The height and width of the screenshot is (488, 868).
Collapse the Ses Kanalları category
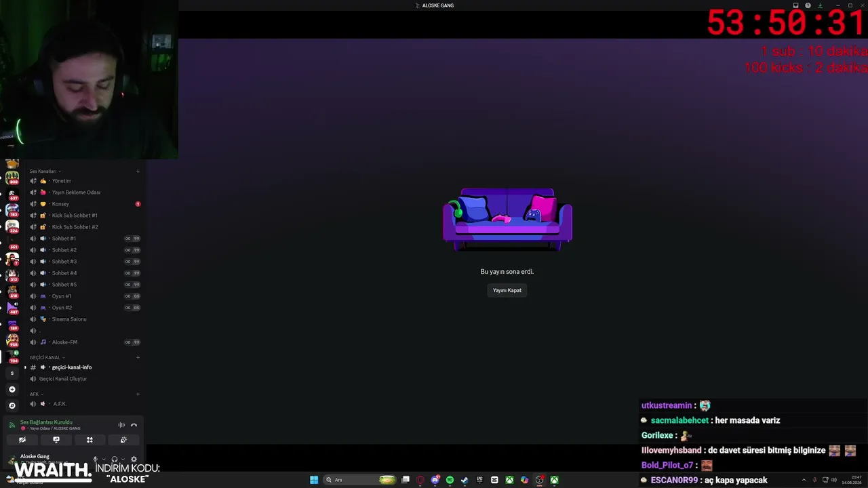click(45, 171)
